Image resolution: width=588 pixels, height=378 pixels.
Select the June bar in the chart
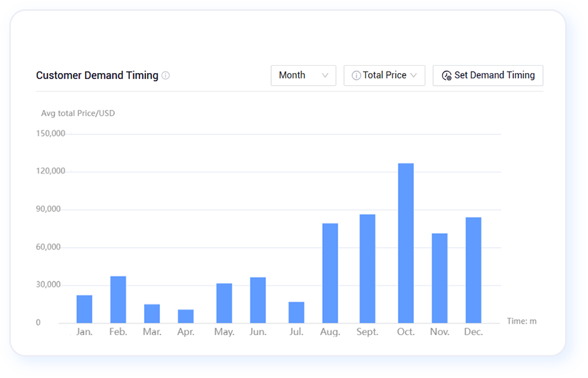click(258, 300)
